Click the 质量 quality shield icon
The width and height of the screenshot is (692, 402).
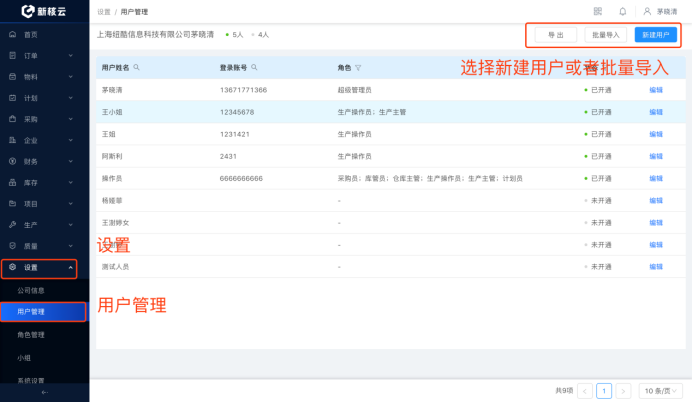pyautogui.click(x=12, y=246)
